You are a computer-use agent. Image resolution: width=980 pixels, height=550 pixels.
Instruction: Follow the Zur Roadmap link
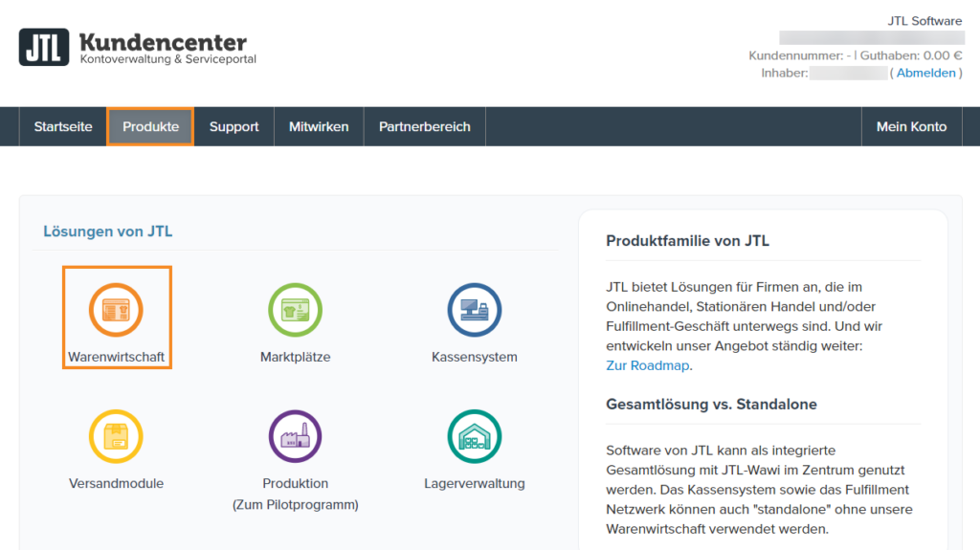pyautogui.click(x=648, y=365)
